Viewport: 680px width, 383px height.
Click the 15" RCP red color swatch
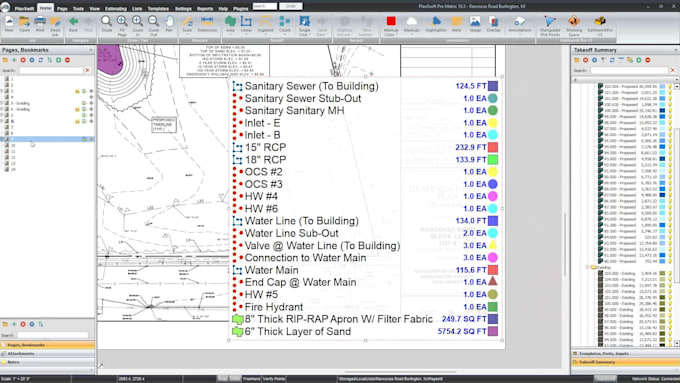493,147
